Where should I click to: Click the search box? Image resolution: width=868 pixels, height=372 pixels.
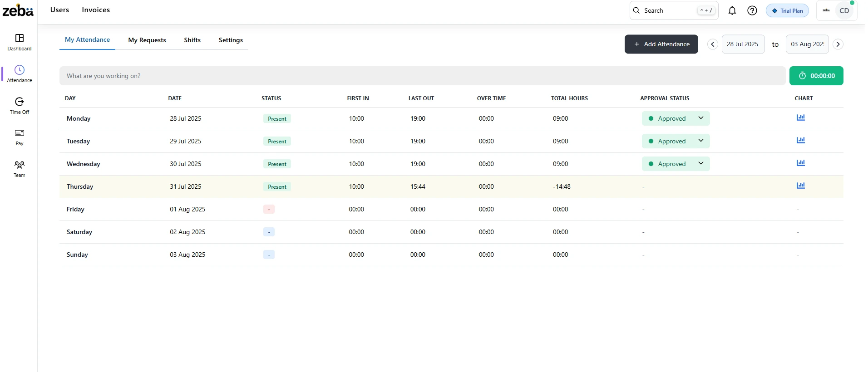point(674,10)
